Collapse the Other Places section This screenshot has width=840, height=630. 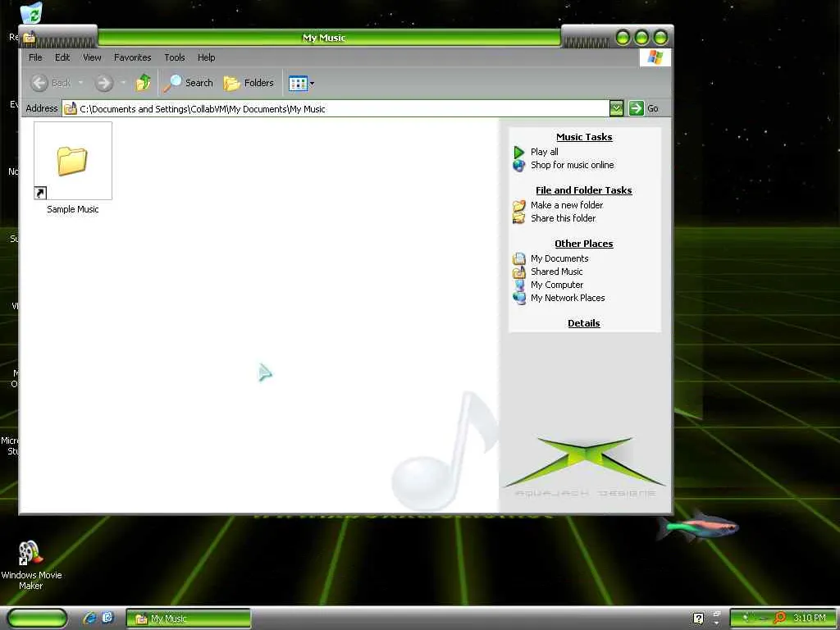(584, 244)
